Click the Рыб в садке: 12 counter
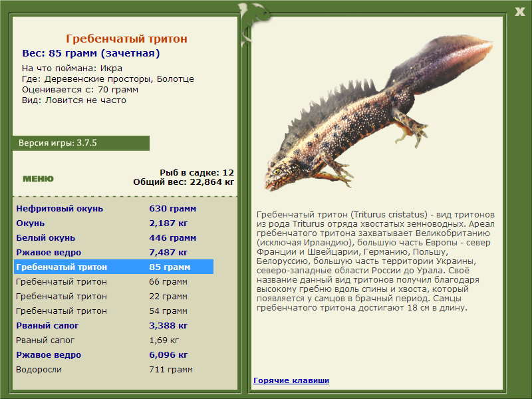This screenshot has height=399, width=532. pos(197,173)
